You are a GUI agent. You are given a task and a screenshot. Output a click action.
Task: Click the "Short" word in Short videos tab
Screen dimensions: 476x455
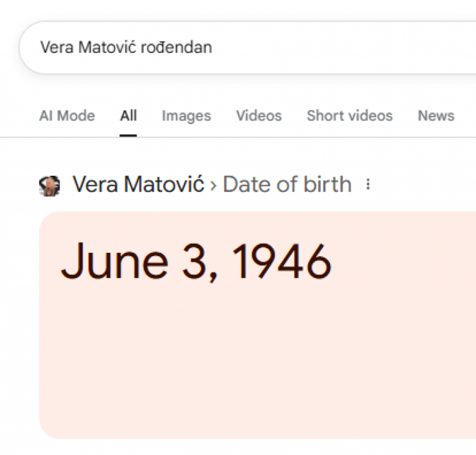[x=323, y=116]
